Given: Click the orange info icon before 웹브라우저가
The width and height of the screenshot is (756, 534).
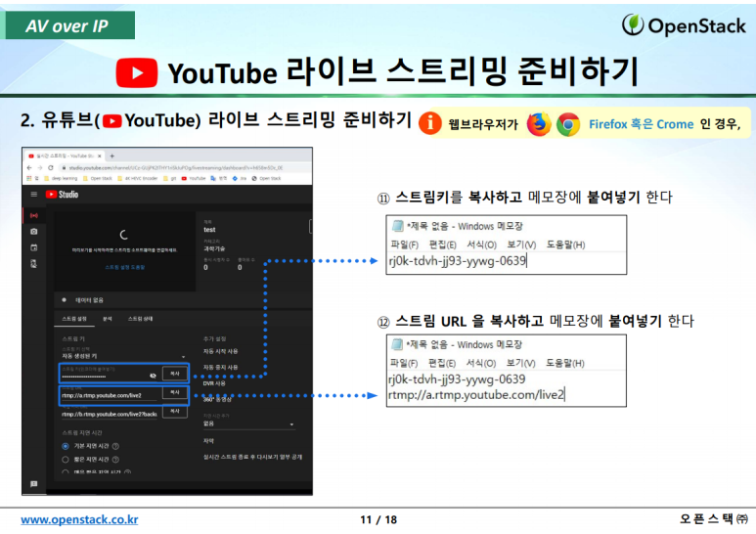Looking at the screenshot, I should tap(430, 122).
